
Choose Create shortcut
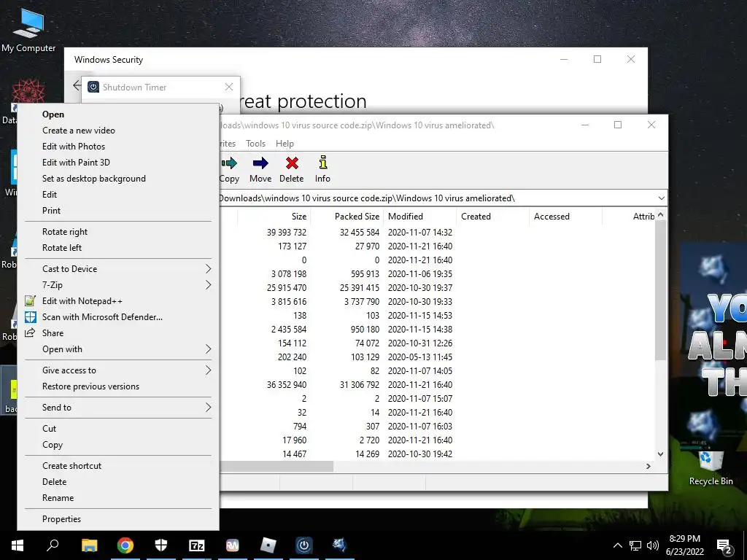point(118,466)
